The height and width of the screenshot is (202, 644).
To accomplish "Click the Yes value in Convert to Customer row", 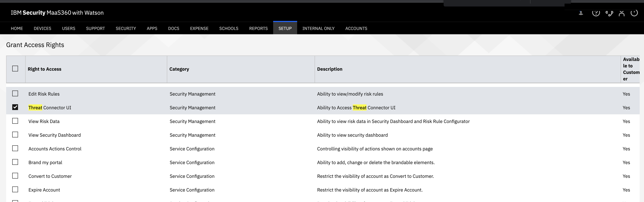I will click(x=626, y=176).
